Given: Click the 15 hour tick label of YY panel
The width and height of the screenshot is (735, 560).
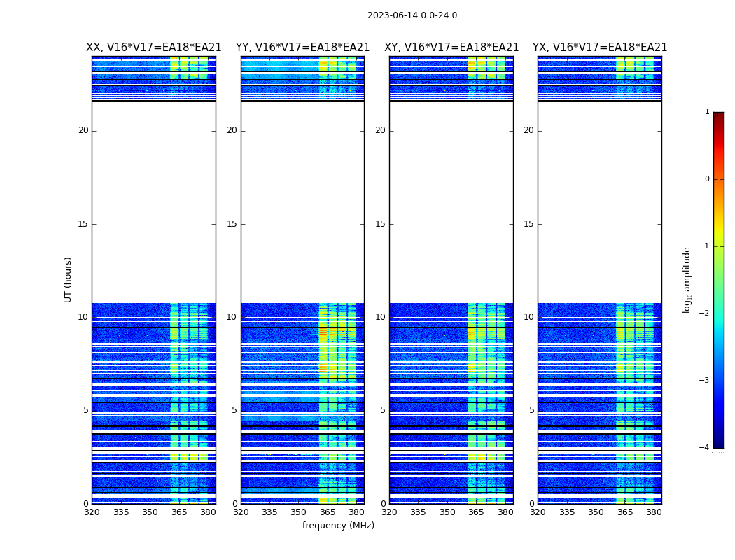Looking at the screenshot, I should coord(232,224).
